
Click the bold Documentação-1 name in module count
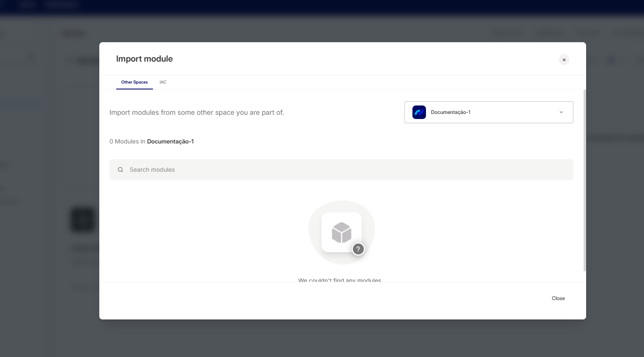[170, 142]
